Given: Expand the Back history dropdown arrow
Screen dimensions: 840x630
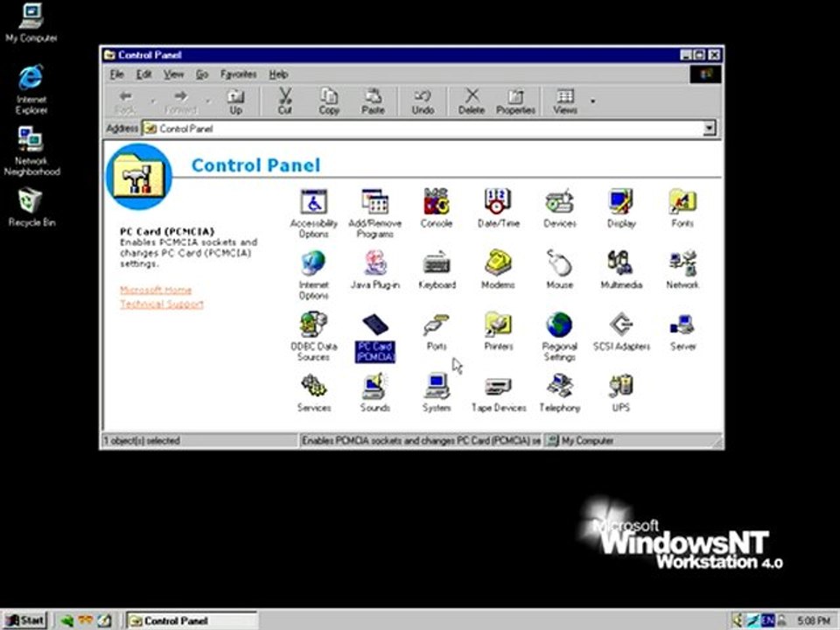Looking at the screenshot, I should point(152,101).
